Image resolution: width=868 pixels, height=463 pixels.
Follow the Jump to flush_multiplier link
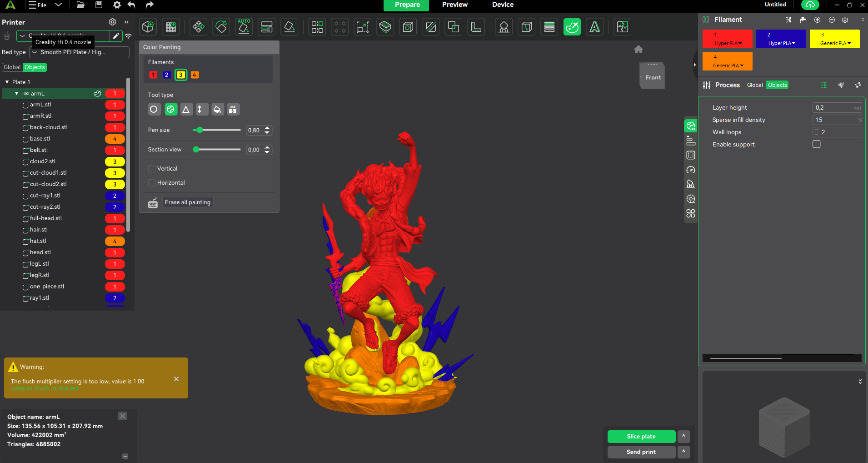click(45, 388)
